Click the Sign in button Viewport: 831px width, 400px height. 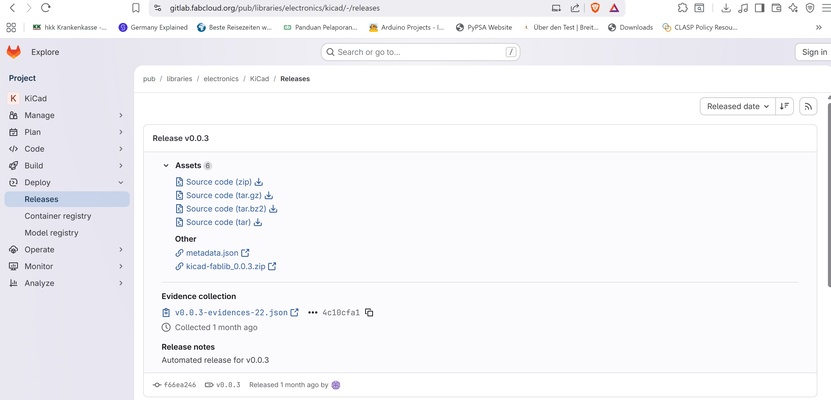[x=814, y=52]
